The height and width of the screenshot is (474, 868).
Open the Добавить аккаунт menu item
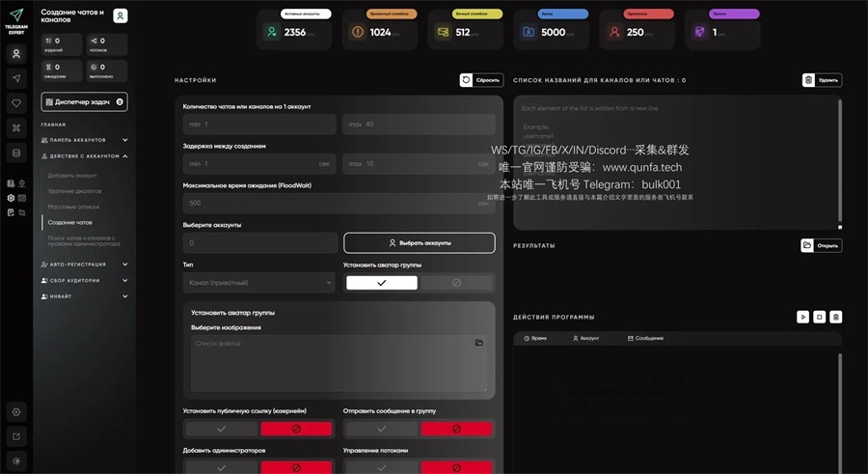pyautogui.click(x=72, y=175)
